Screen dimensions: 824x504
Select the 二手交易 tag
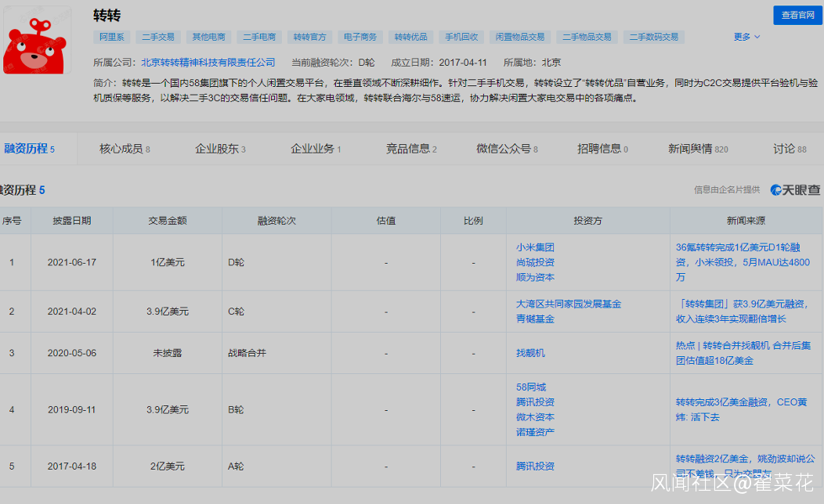158,37
